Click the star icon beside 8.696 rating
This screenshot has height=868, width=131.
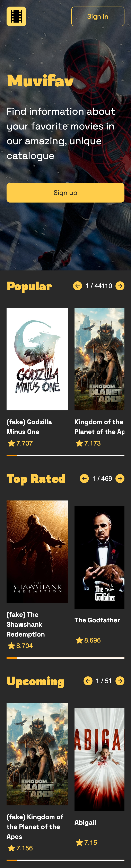click(79, 640)
